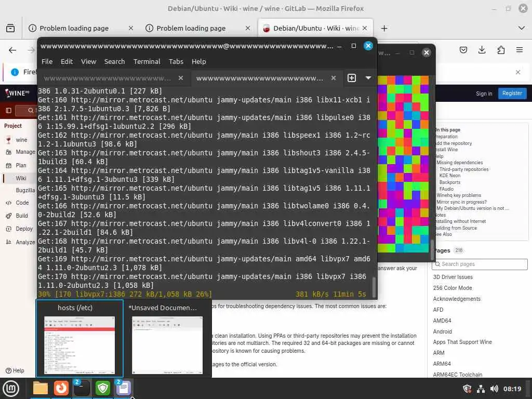Open GitLab Help at sidebar bottom
Image resolution: width=532 pixels, height=399 pixels.
[x=15, y=370]
